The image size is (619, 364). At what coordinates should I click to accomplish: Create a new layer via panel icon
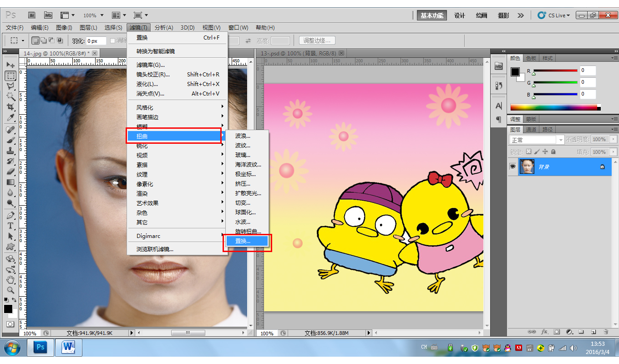pos(593,332)
